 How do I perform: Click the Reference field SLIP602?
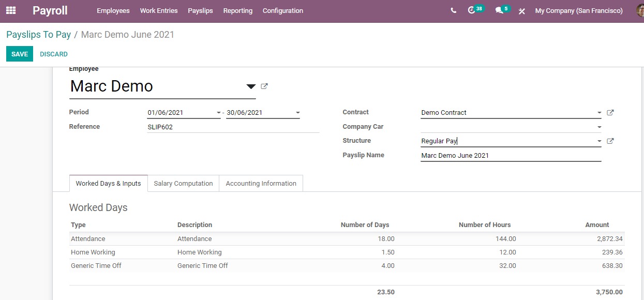click(233, 126)
